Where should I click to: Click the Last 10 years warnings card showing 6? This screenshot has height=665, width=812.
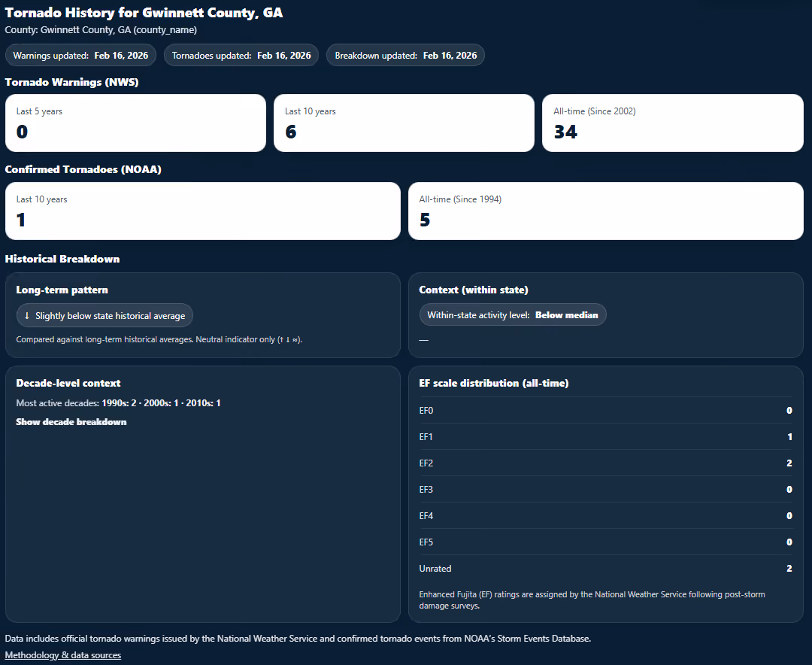[x=404, y=123]
